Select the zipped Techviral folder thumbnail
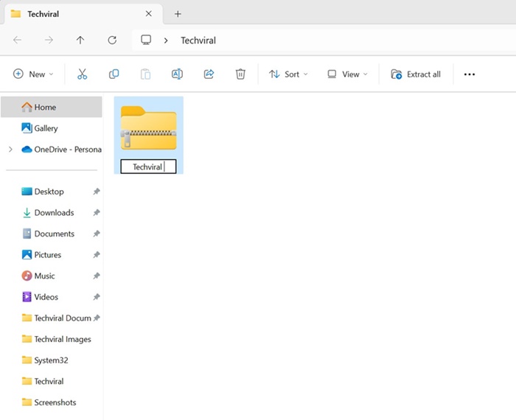Image resolution: width=516 pixels, height=420 pixels. 148,128
